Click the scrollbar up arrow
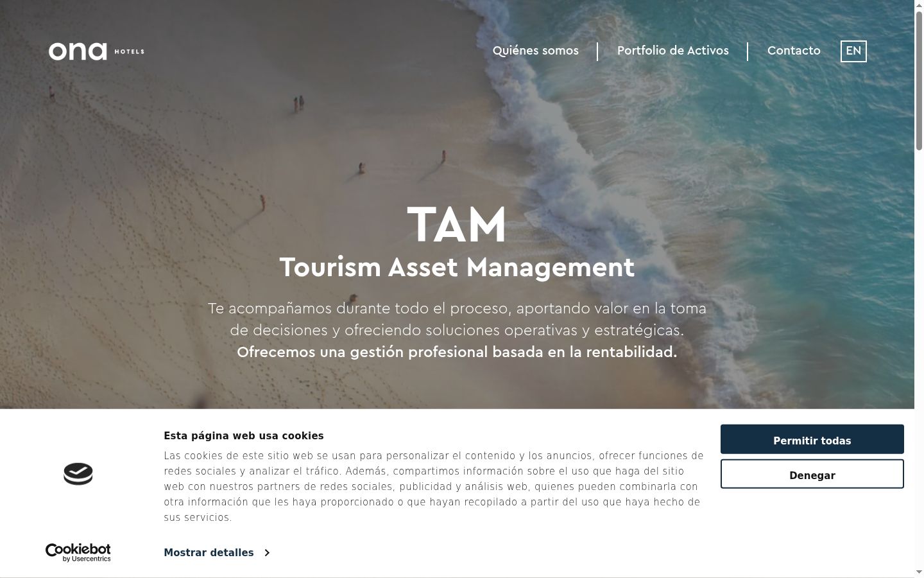924x578 pixels. point(919,5)
